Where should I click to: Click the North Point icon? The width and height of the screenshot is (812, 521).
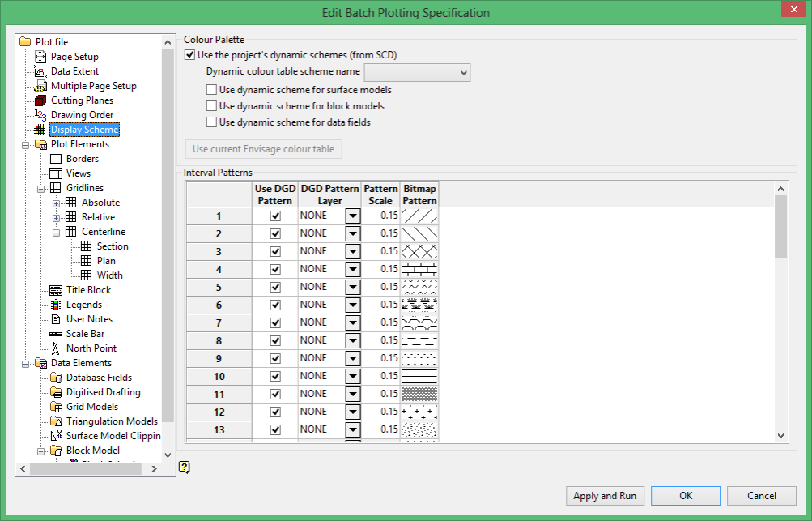pyautogui.click(x=56, y=348)
